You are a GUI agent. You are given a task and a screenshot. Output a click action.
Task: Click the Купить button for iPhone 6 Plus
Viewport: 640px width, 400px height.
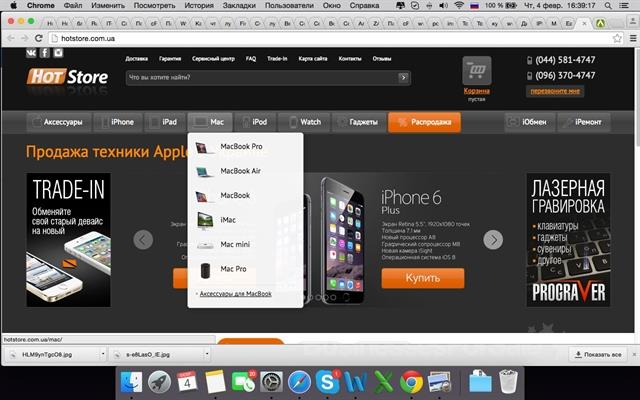(423, 278)
